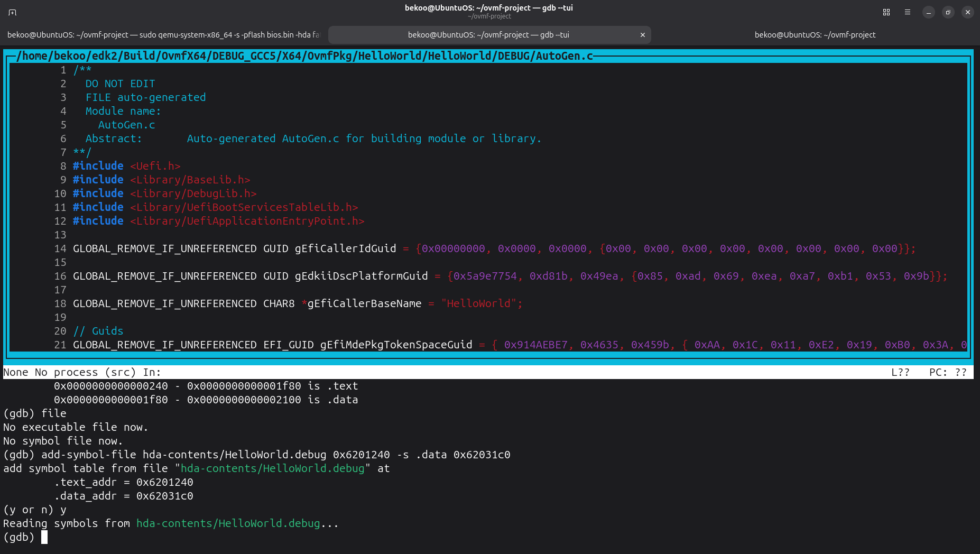Restore down the terminal window
The image size is (980, 554).
pyautogui.click(x=948, y=12)
